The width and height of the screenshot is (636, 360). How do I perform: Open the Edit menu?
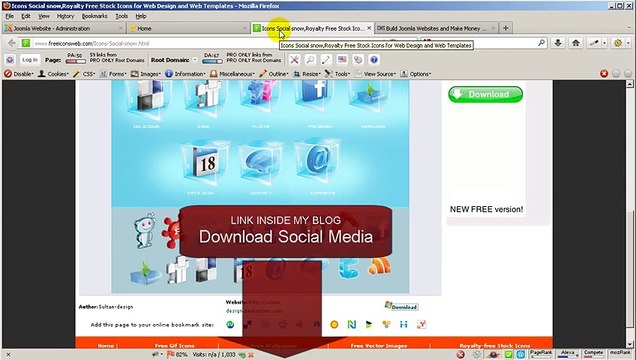tap(26, 16)
